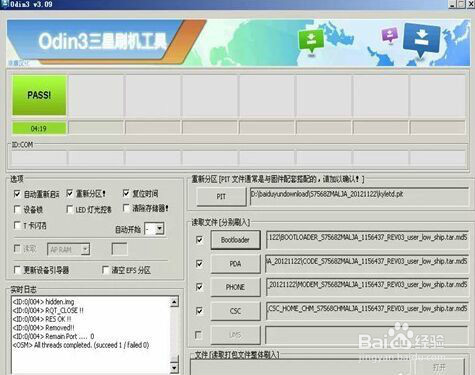The height and width of the screenshot is (375, 475).
Task: Uncheck the PHONE file checkbox
Action: tap(199, 287)
